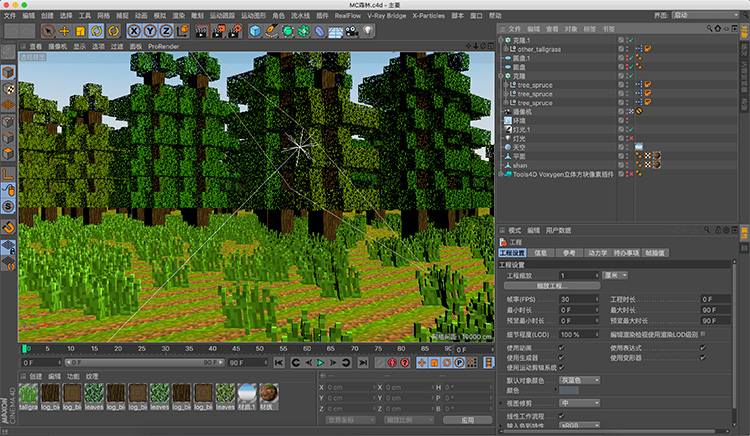Click the 缩放工程 button
Image resolution: width=750 pixels, height=436 pixels.
(x=552, y=286)
